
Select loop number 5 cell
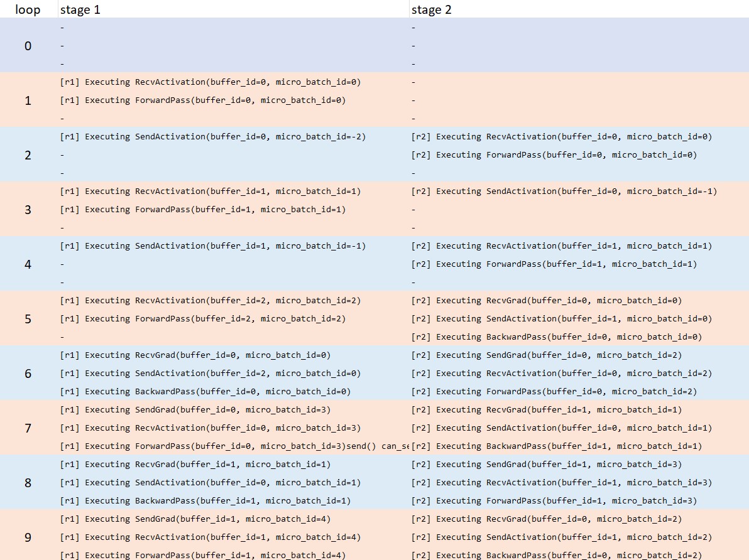click(x=28, y=319)
